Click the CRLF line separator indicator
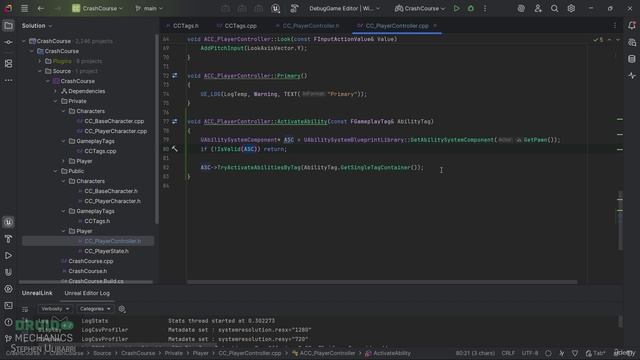 [x=508, y=353]
